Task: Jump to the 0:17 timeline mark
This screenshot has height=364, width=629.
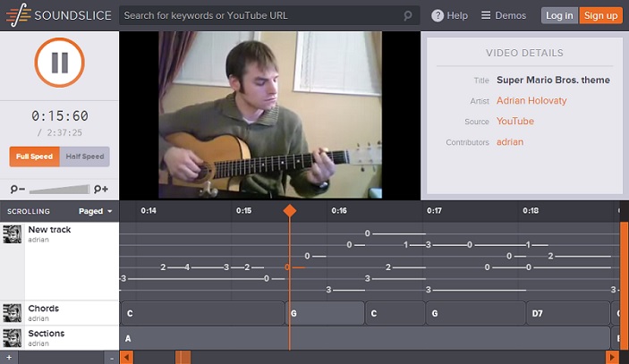Action: [434, 210]
